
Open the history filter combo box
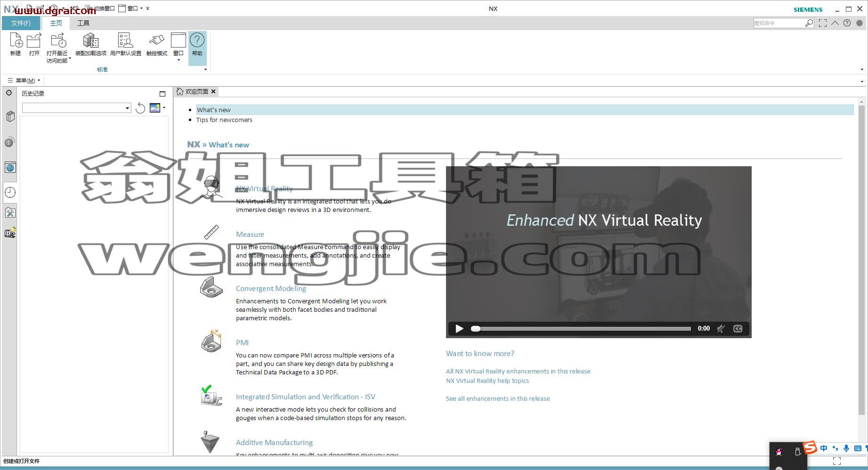point(76,108)
